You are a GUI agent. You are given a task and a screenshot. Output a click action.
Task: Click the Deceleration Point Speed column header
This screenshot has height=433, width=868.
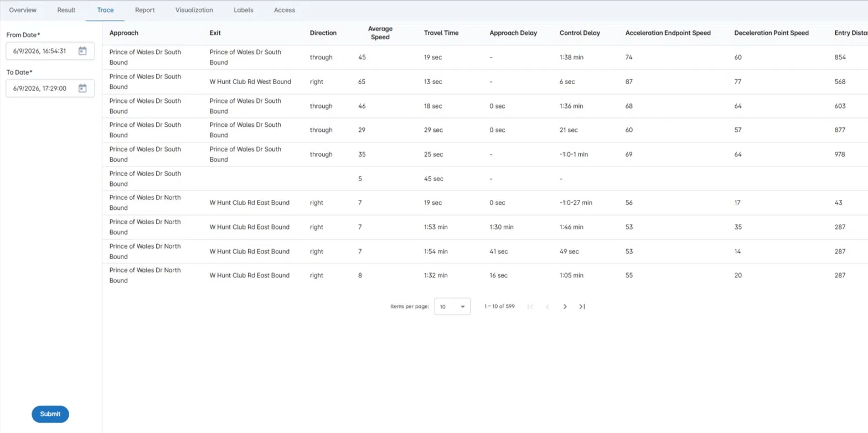tap(771, 33)
